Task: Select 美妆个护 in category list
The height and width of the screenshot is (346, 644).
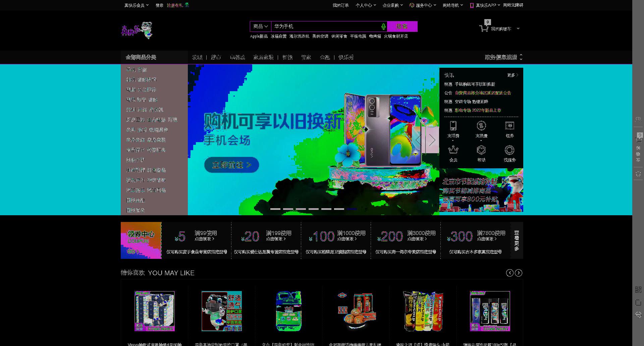Action: (135, 160)
